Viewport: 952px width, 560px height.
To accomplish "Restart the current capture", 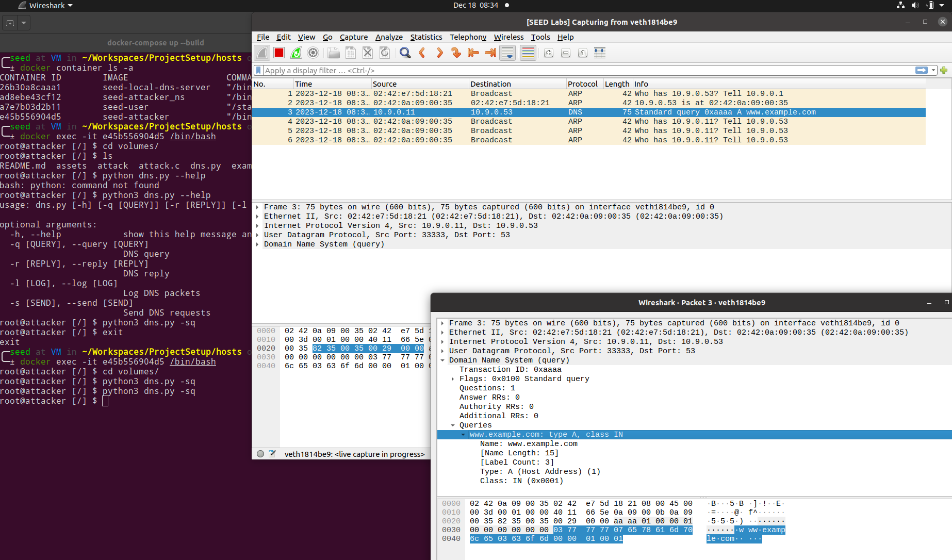I will point(296,53).
